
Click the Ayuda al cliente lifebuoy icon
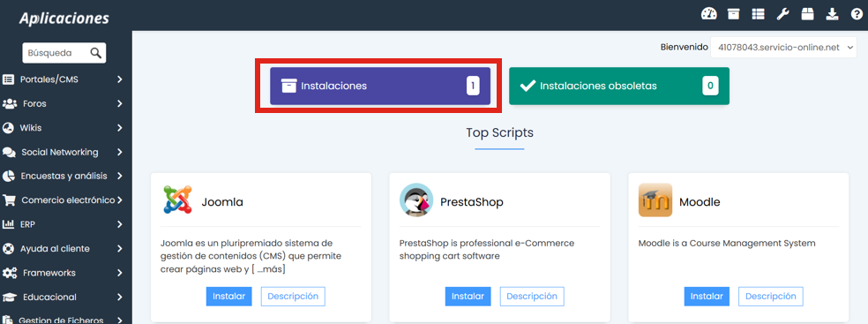pos(8,249)
